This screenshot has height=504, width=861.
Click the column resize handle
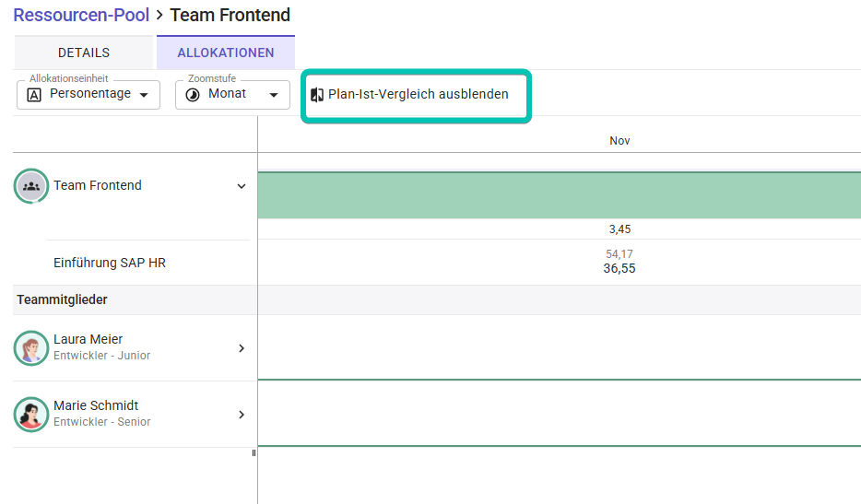[254, 452]
